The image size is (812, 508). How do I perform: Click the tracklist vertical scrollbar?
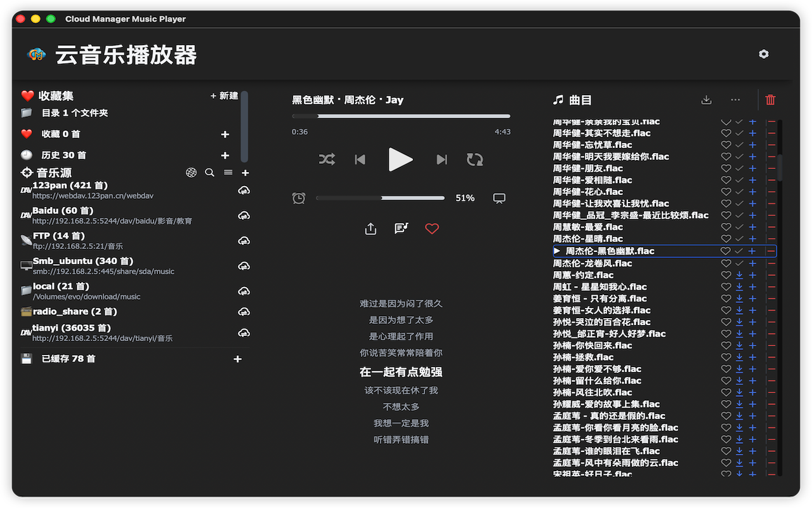[780, 167]
